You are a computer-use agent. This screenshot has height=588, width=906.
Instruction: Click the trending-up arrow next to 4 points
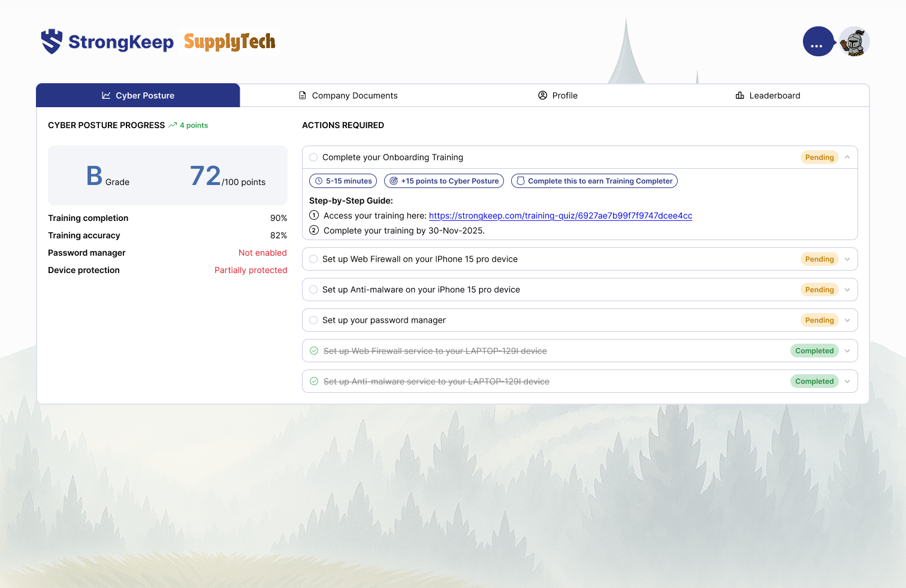click(x=173, y=125)
